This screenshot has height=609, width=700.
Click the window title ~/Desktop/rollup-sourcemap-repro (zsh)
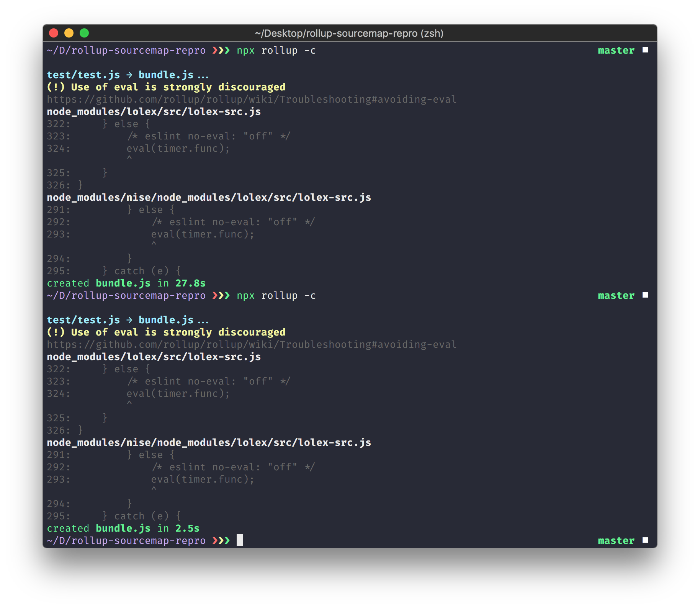349,33
